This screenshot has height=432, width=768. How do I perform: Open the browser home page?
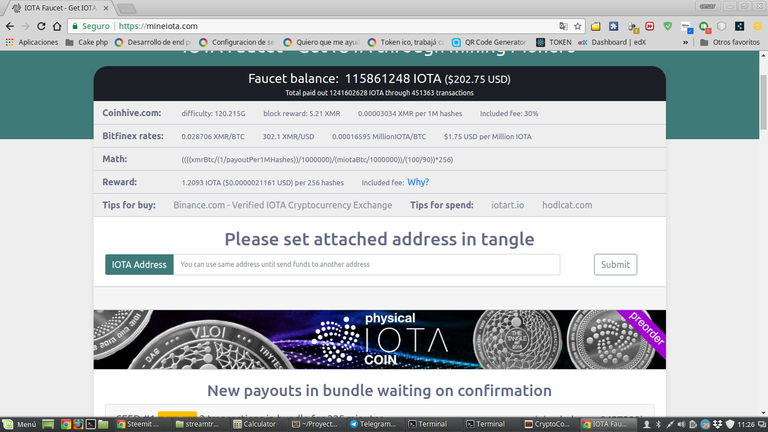click(57, 26)
